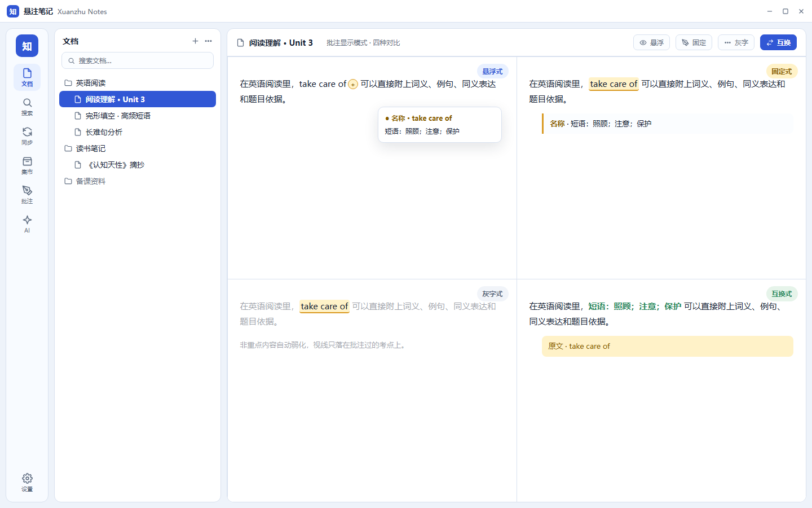Open the 同步 sync sidebar section
812x508 pixels.
27,135
